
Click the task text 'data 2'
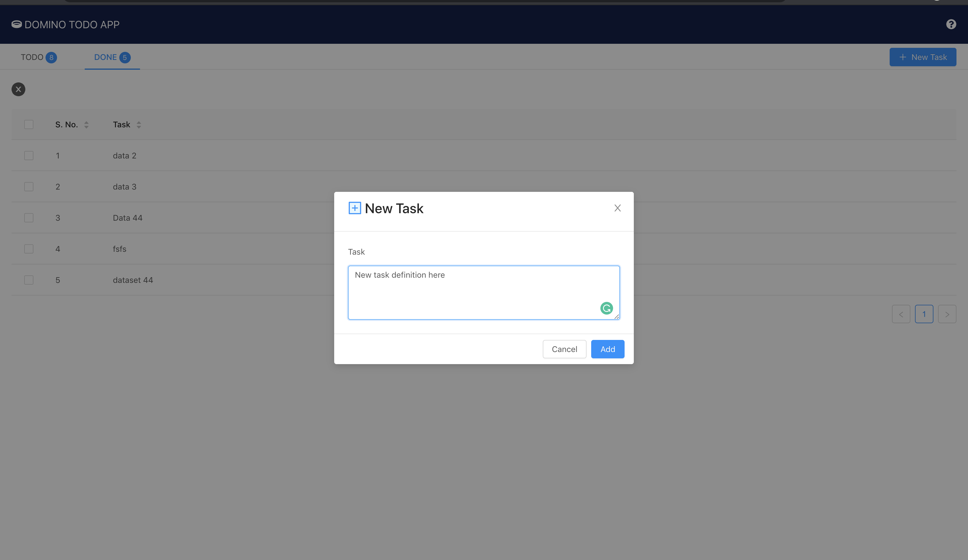[x=124, y=156]
